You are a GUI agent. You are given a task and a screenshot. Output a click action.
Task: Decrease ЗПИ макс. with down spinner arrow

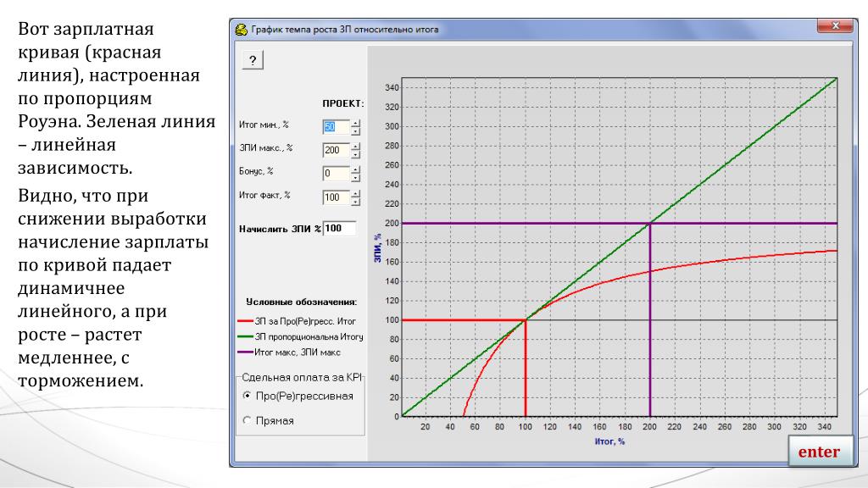click(356, 155)
